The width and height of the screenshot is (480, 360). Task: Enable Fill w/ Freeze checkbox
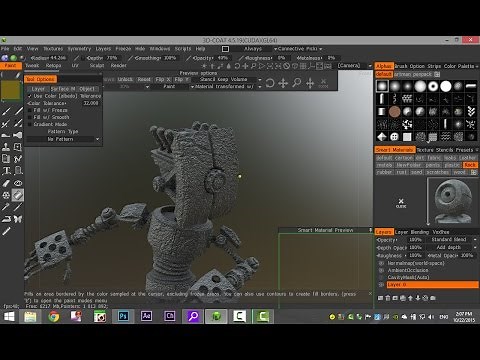[30, 110]
